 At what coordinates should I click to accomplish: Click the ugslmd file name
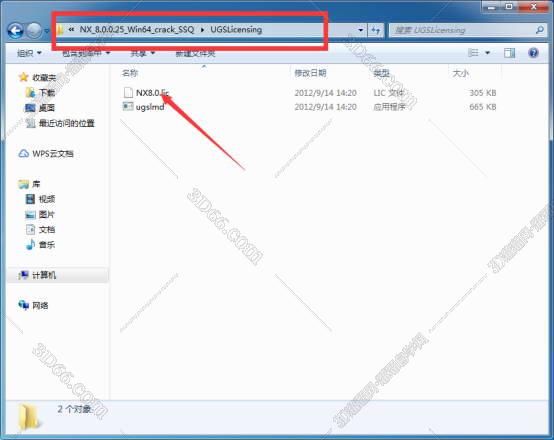[150, 107]
